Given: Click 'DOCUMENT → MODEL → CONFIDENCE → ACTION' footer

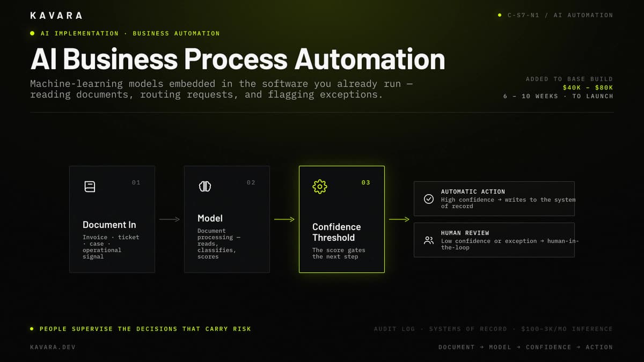Looking at the screenshot, I should click(525, 347).
